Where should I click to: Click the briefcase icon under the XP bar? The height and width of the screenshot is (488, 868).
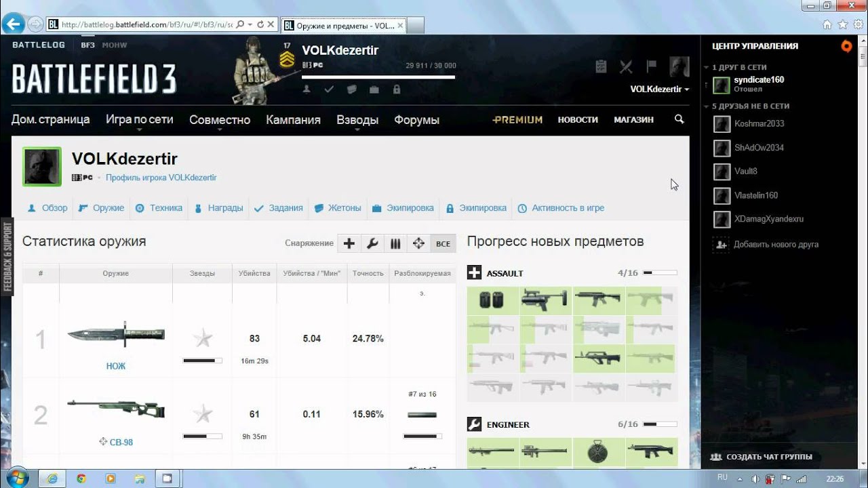click(x=374, y=89)
